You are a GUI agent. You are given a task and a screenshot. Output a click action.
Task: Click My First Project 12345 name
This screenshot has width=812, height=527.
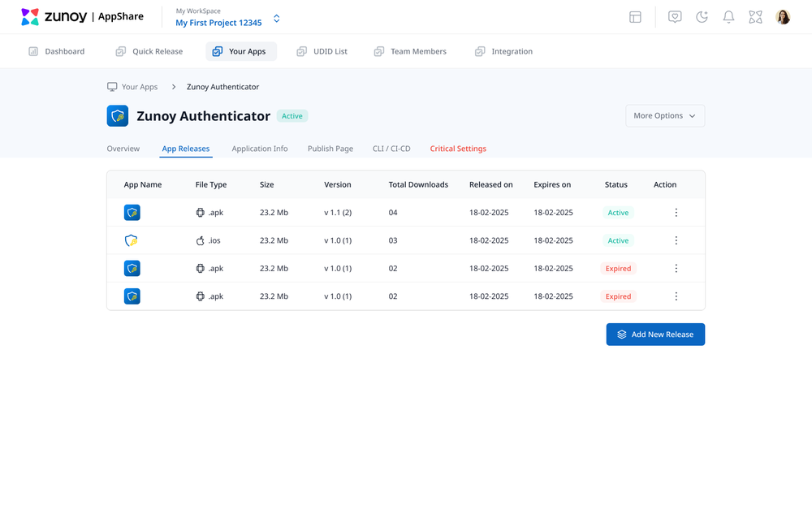(x=218, y=23)
